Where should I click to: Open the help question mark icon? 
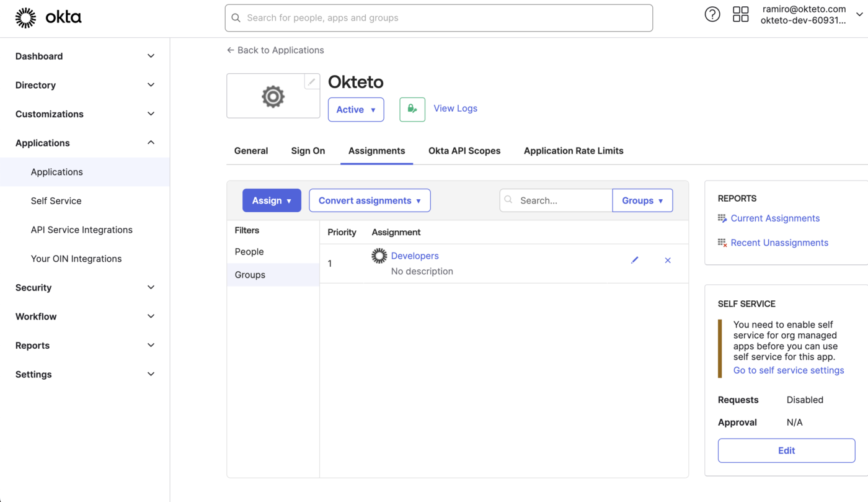pos(712,14)
